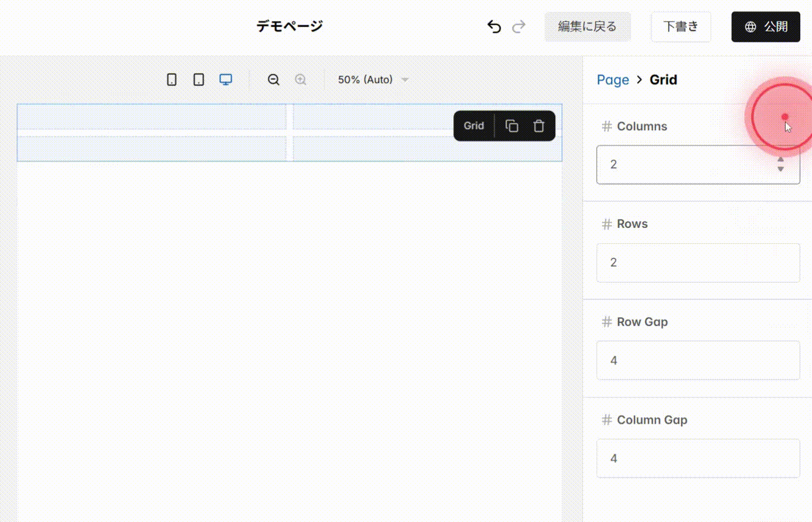Switch to tablet preview
The width and height of the screenshot is (812, 522).
pyautogui.click(x=198, y=80)
